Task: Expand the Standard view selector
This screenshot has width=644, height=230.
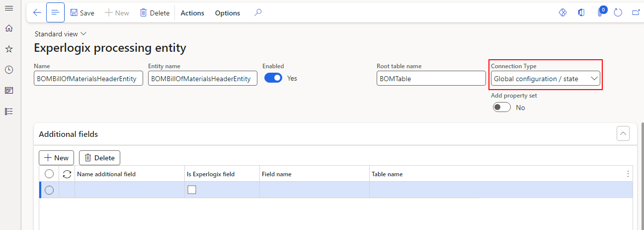Action: (60, 34)
